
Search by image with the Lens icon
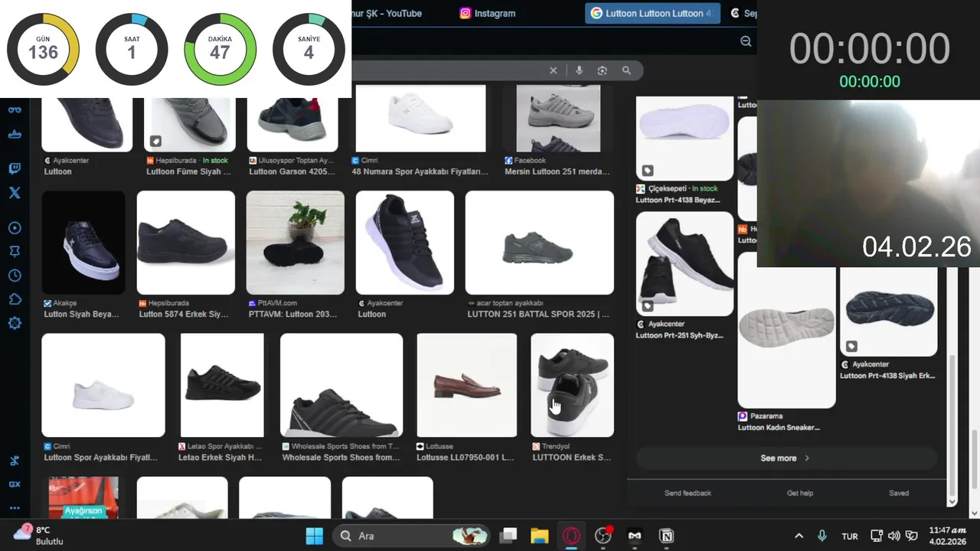603,70
